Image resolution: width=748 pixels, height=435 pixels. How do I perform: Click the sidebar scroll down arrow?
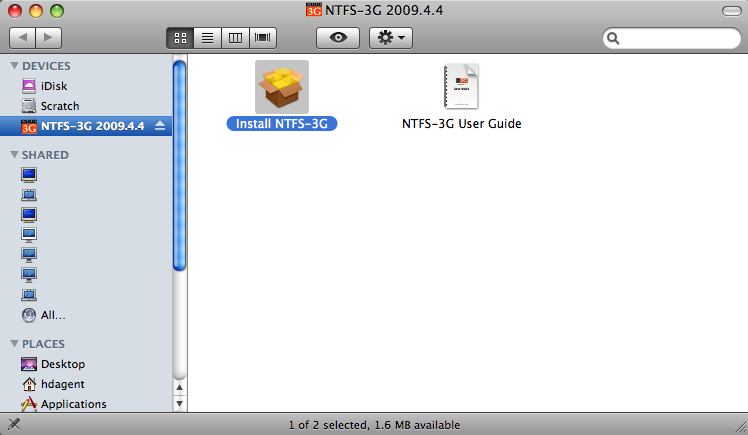pyautogui.click(x=179, y=404)
